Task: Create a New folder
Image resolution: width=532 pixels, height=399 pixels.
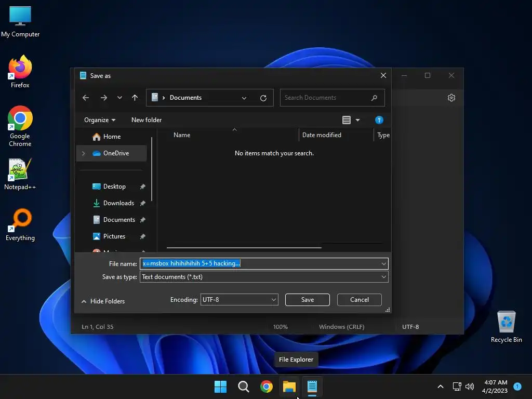Action: (147, 120)
